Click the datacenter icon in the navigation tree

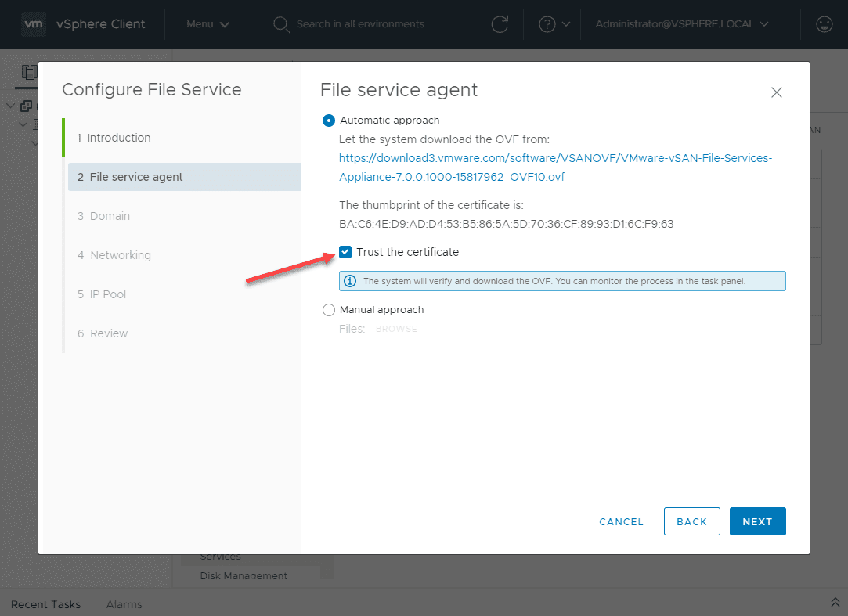(37, 124)
